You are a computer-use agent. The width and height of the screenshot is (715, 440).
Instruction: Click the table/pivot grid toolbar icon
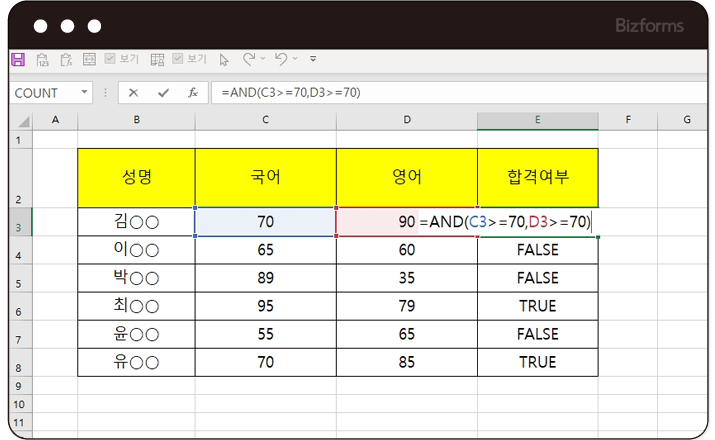click(x=158, y=60)
